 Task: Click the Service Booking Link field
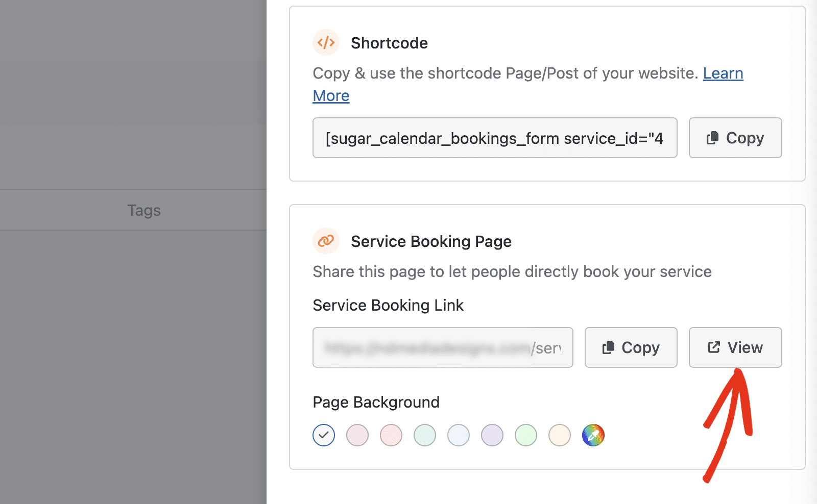coord(443,347)
